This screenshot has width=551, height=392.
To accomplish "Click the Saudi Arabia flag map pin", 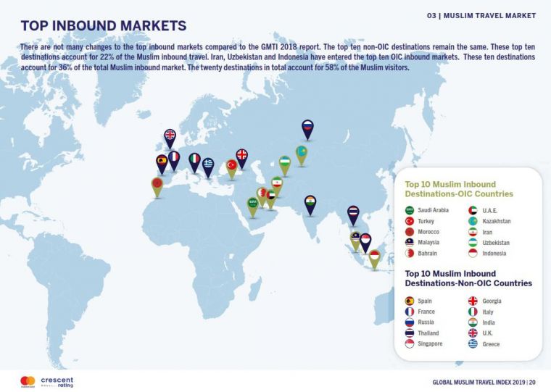I will tap(252, 207).
